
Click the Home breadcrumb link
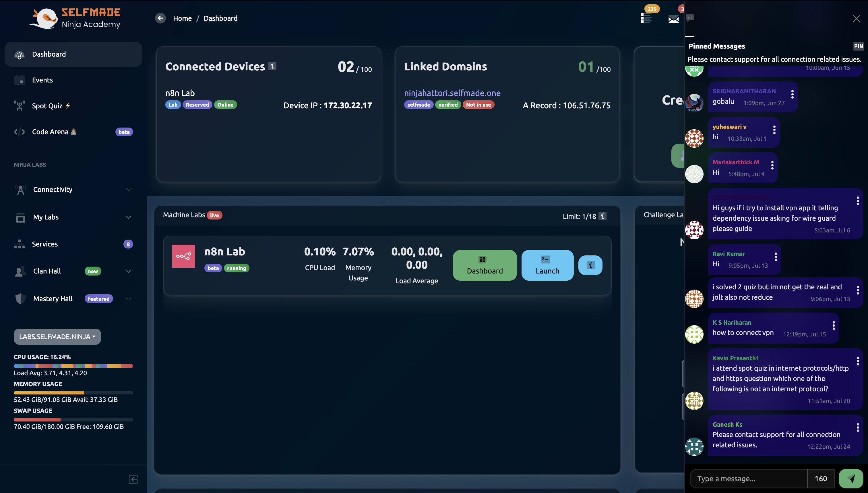click(182, 18)
